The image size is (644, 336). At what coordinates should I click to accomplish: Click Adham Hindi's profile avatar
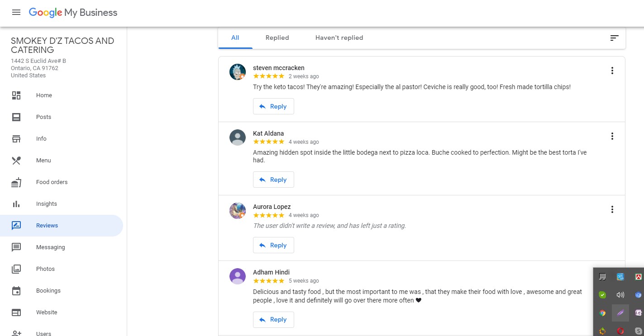coord(238,276)
